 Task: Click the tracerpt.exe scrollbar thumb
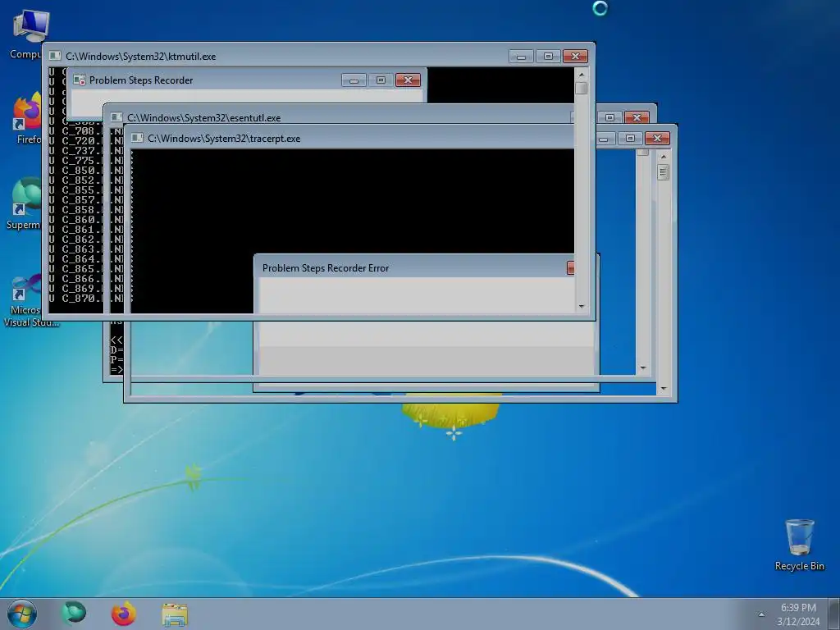click(663, 172)
